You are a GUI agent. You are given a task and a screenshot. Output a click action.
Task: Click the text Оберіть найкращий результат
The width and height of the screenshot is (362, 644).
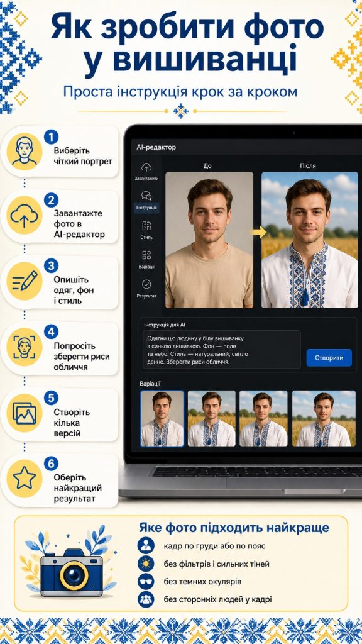[x=77, y=488]
